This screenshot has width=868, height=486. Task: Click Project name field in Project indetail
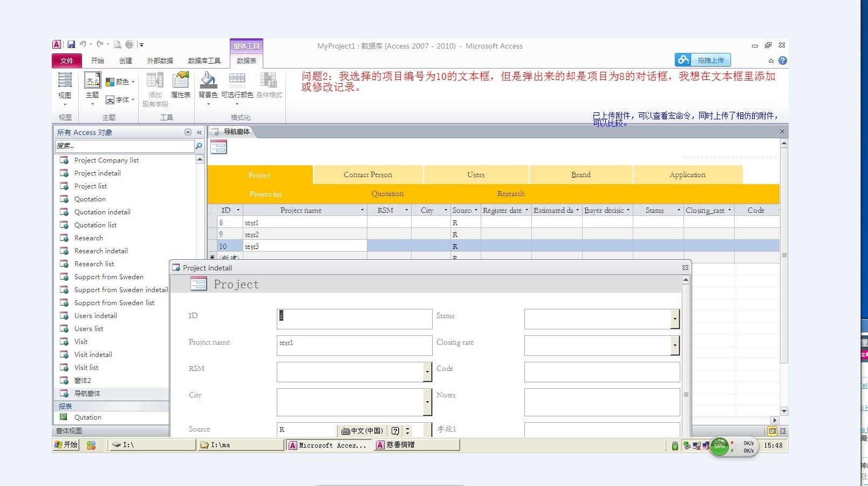click(354, 346)
